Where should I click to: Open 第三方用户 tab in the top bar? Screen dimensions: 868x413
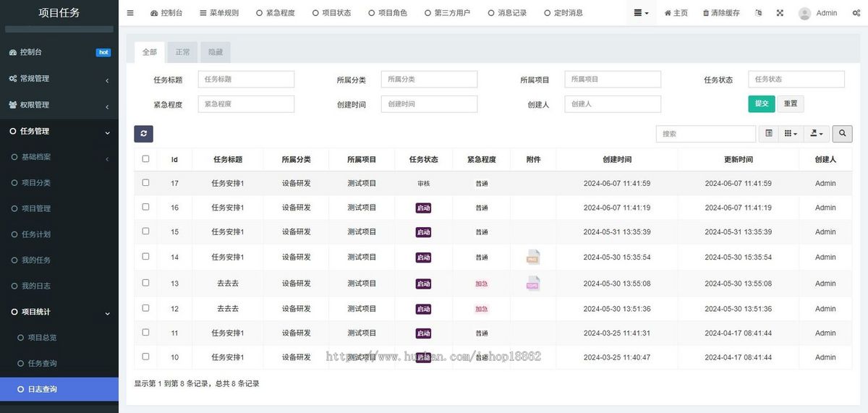click(x=447, y=13)
